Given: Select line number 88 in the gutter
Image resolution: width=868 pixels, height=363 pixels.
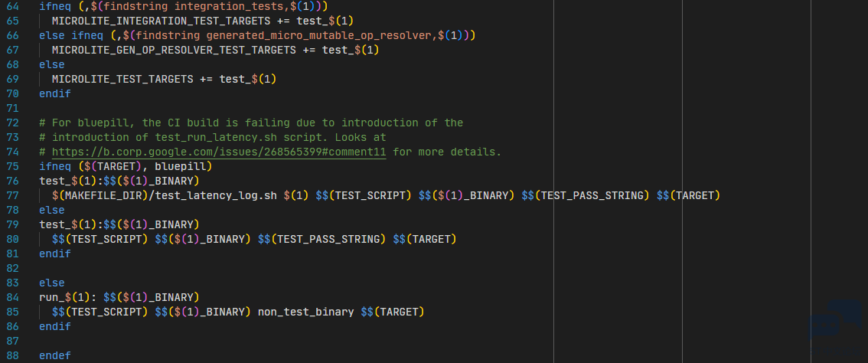Looking at the screenshot, I should click(13, 355).
